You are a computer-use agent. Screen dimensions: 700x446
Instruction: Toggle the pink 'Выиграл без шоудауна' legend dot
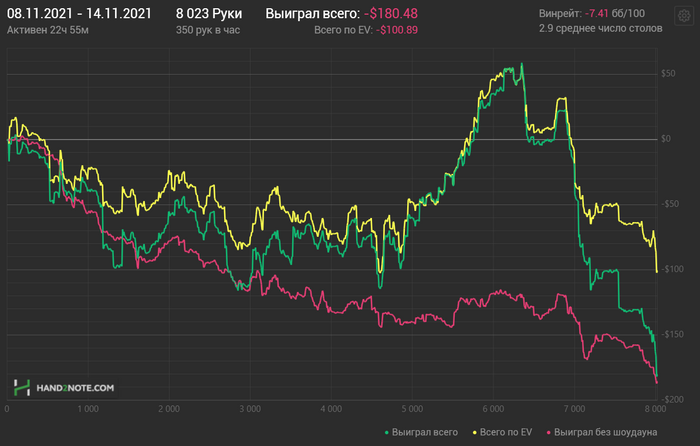pos(549,433)
